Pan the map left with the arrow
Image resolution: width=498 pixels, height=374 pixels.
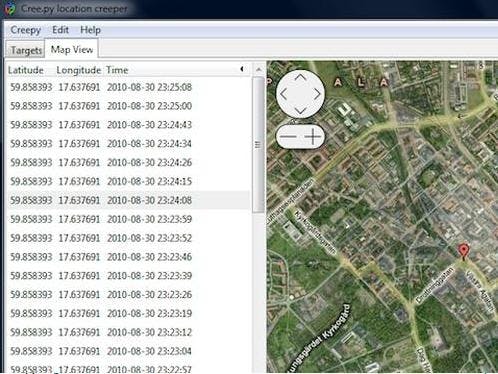coord(284,94)
